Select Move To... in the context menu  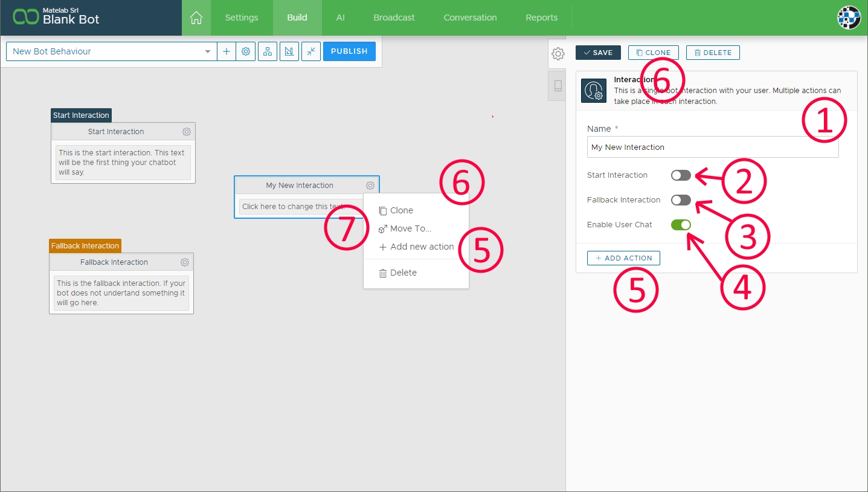[x=410, y=228]
